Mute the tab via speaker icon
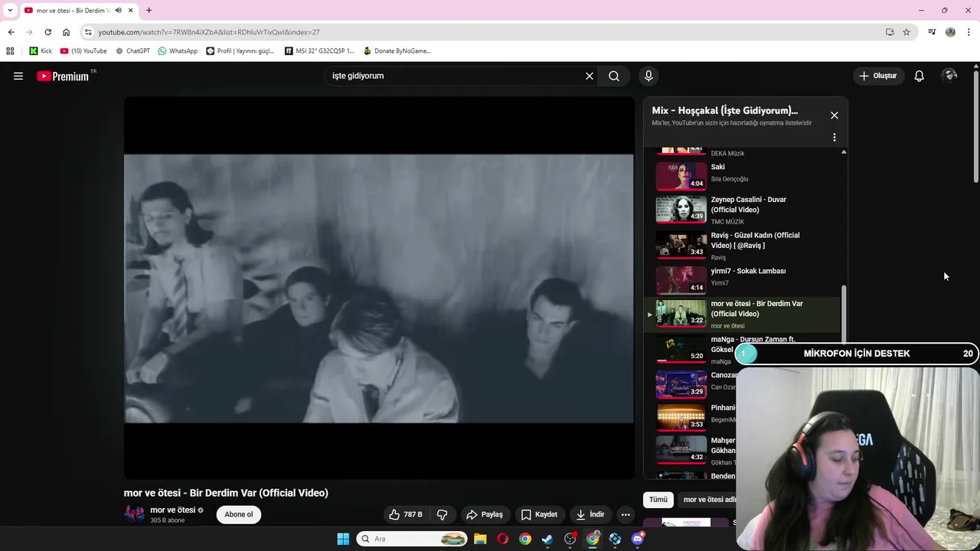This screenshot has width=980, height=551. [x=118, y=11]
